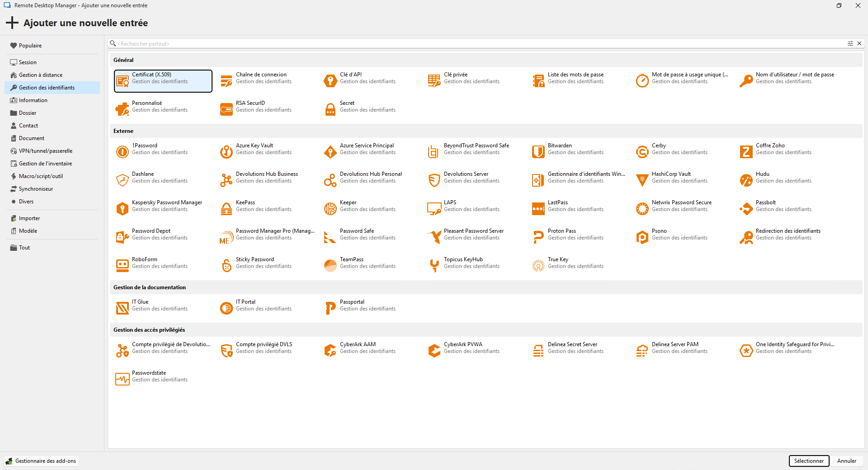Choose the Dashlane icon

tap(123, 180)
